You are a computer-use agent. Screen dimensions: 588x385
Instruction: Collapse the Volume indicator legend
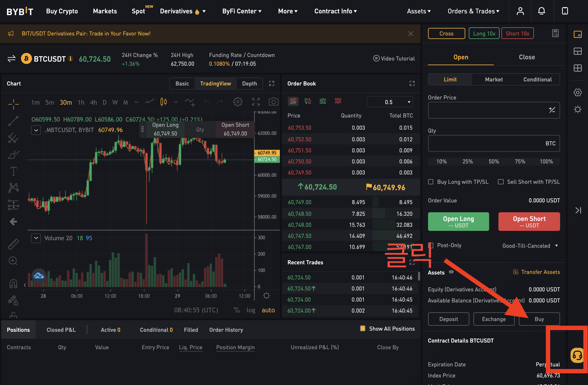pyautogui.click(x=36, y=238)
